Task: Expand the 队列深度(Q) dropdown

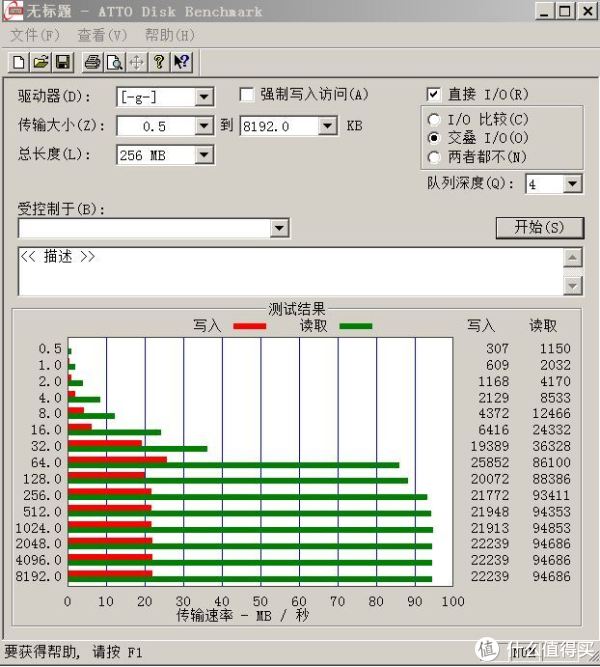Action: click(x=573, y=184)
